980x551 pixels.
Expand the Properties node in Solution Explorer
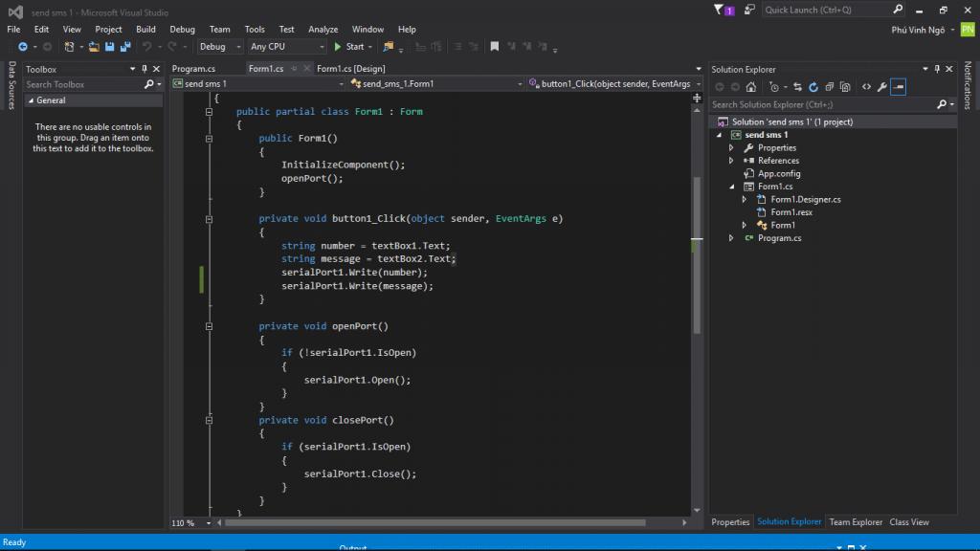tap(731, 148)
